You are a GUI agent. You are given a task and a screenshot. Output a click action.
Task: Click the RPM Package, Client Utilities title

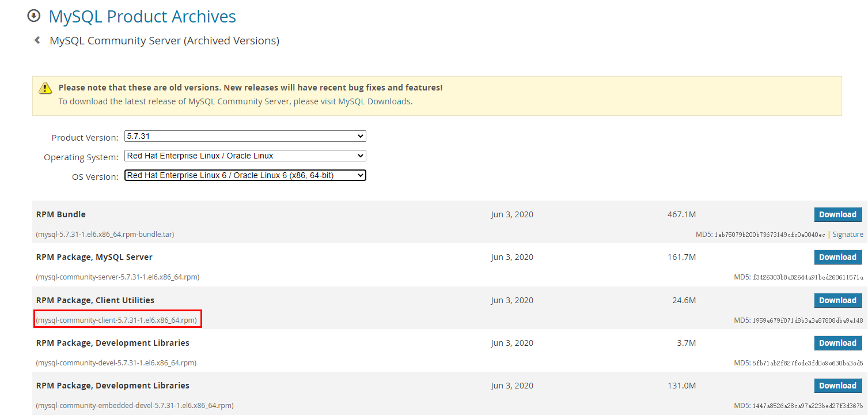click(96, 300)
